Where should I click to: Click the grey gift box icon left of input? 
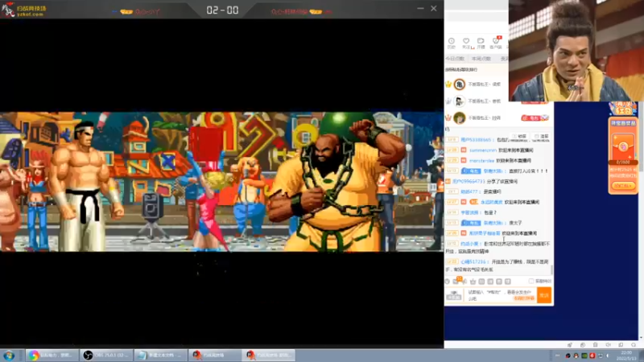[454, 295]
